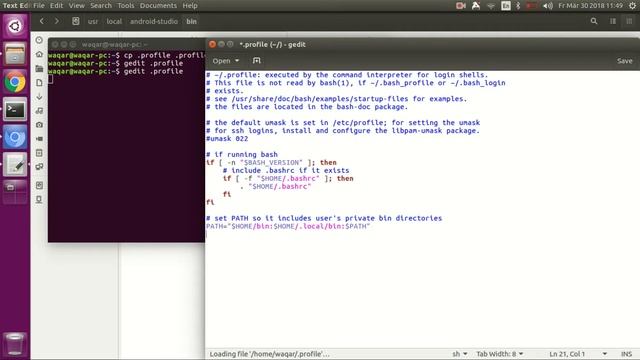Open Music in Files sidebar
This screenshot has width=640, height=360.
pos(39,111)
